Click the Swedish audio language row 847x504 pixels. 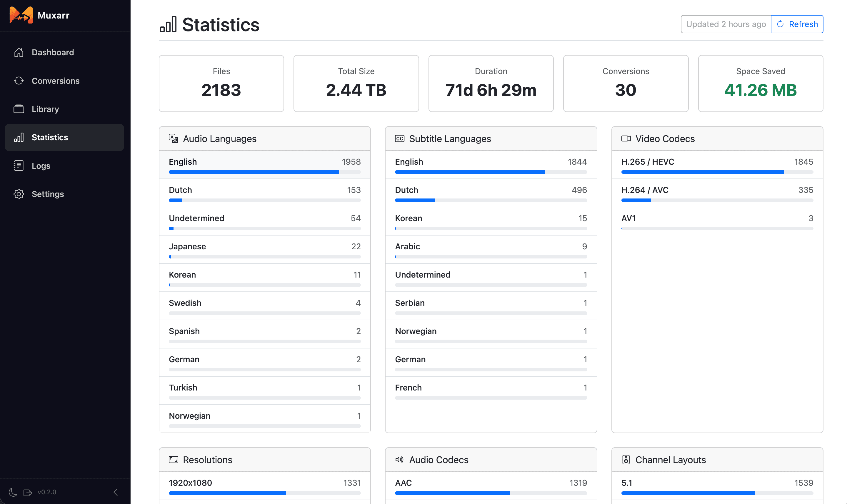pos(265,306)
